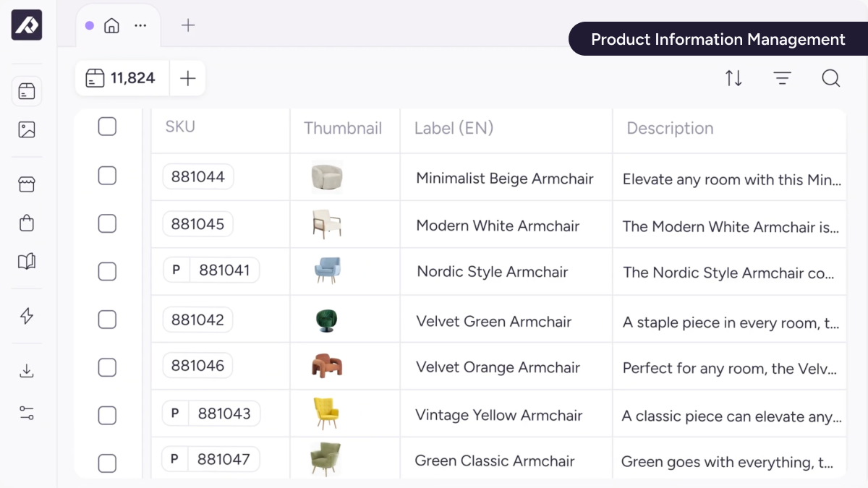Click the label Green Classic Armchair
This screenshot has height=488, width=868.
495,461
